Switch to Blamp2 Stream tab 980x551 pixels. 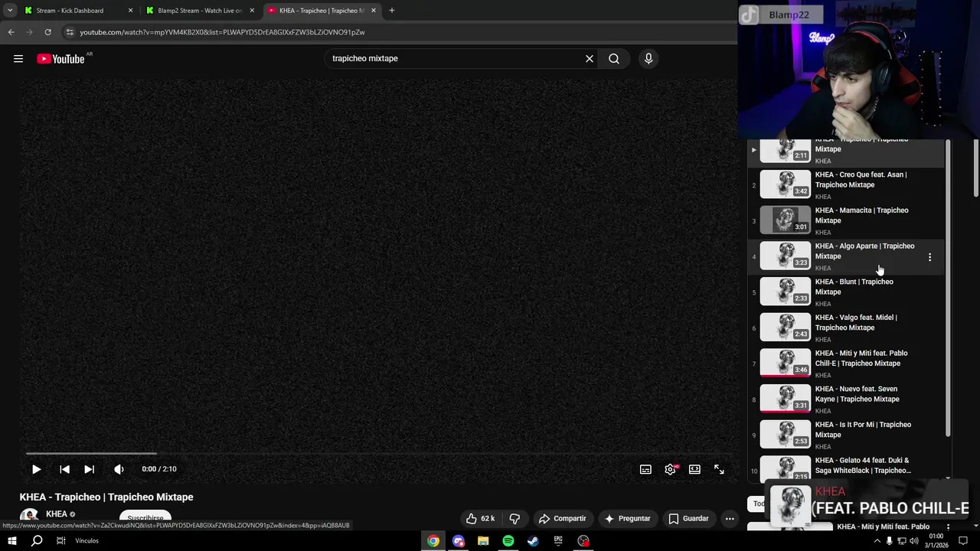click(199, 11)
